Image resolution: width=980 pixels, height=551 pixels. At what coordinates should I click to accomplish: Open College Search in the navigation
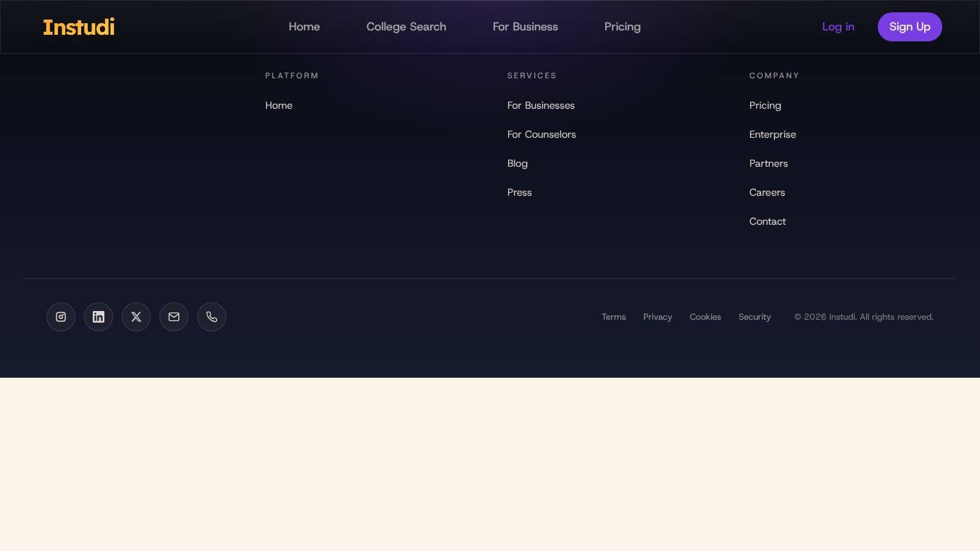click(x=406, y=27)
